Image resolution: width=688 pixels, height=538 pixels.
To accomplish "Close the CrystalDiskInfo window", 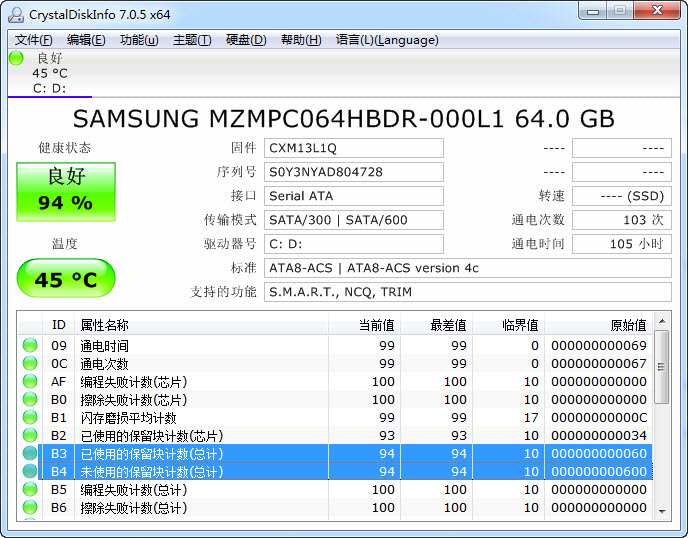I will click(657, 11).
